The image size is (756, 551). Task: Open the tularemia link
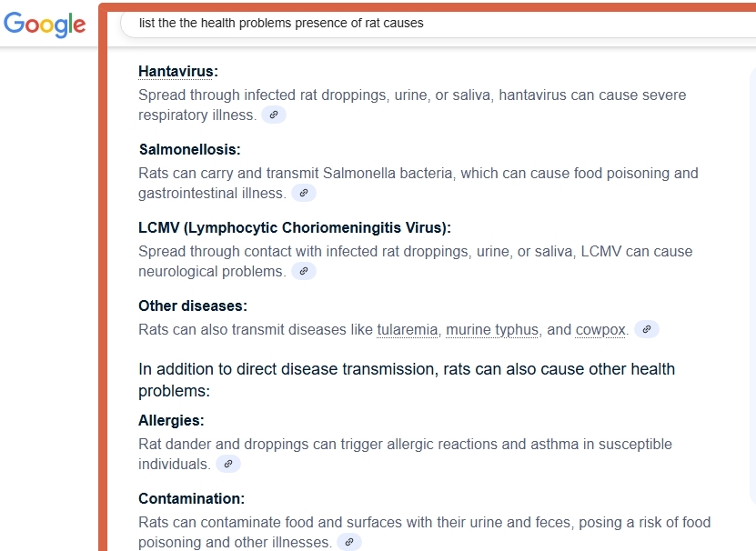tap(407, 330)
